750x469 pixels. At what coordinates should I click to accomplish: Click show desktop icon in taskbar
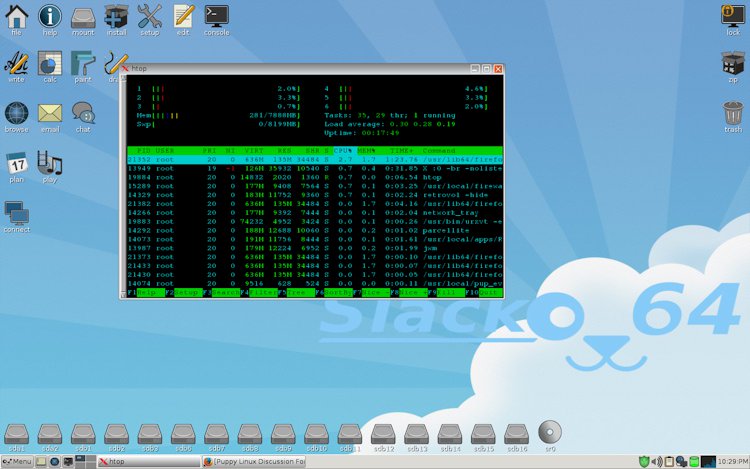coord(41,462)
